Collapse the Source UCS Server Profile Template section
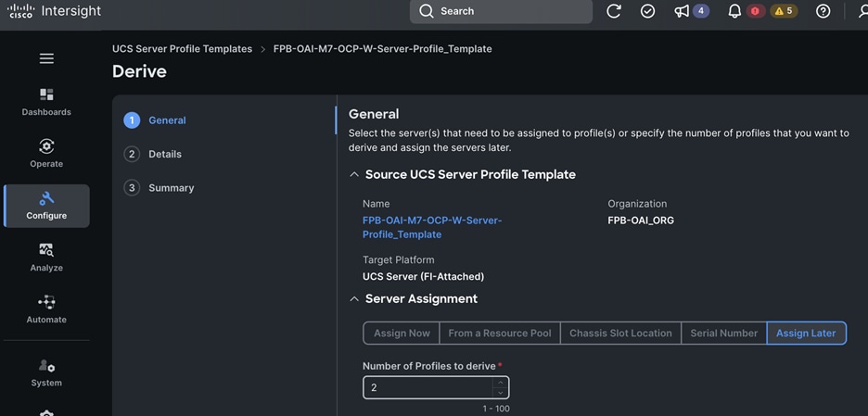Screen dimensions: 868x416 click(354, 175)
